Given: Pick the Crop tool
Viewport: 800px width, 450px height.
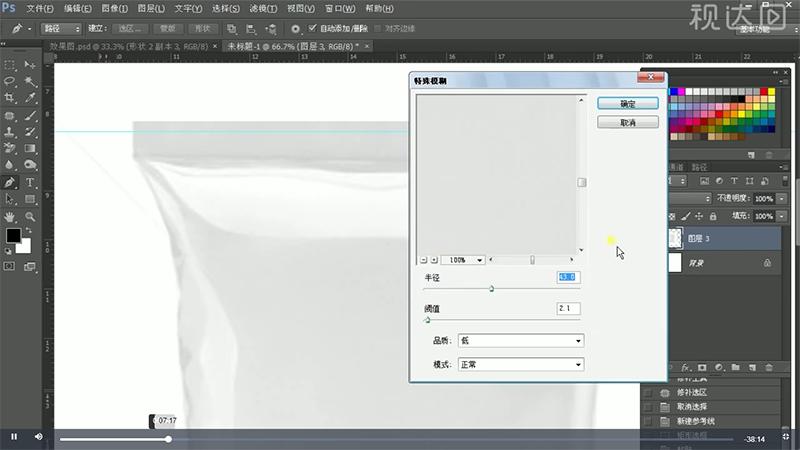Looking at the screenshot, I should pyautogui.click(x=10, y=98).
